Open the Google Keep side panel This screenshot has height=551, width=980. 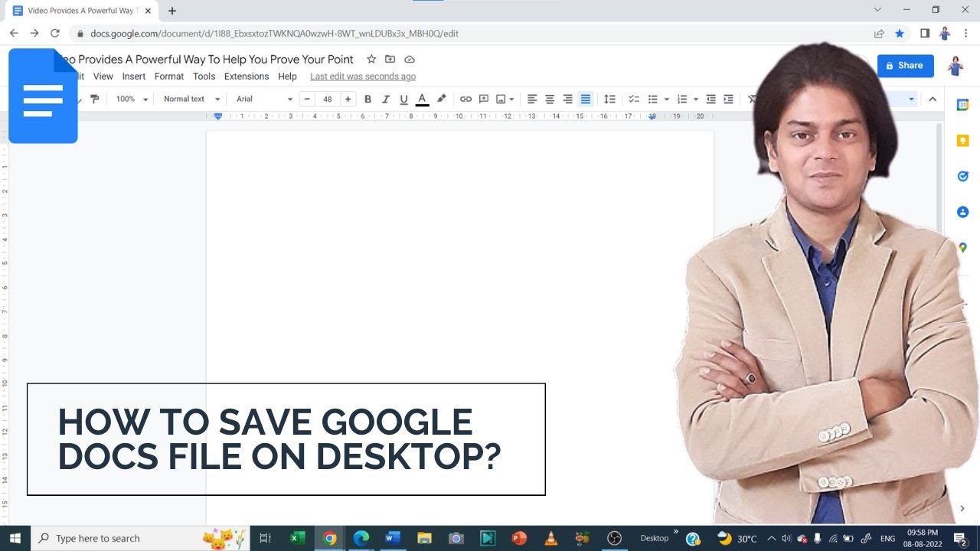coord(962,141)
